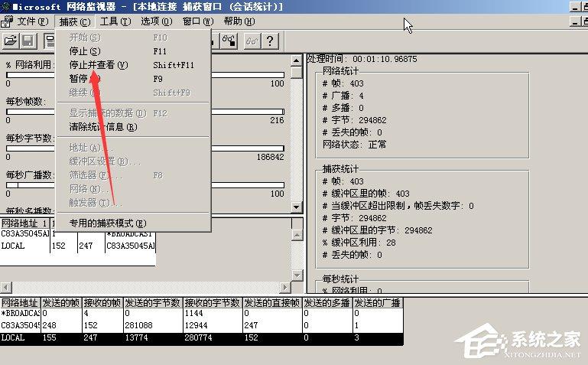Click the disabled 继续 Shift+F9 menu entry
588x365 pixels.
(133, 93)
